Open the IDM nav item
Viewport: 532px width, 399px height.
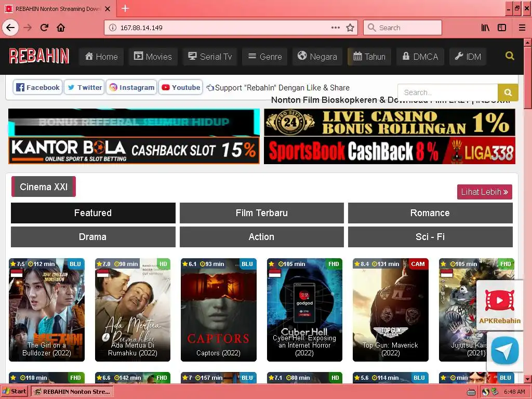click(x=468, y=56)
